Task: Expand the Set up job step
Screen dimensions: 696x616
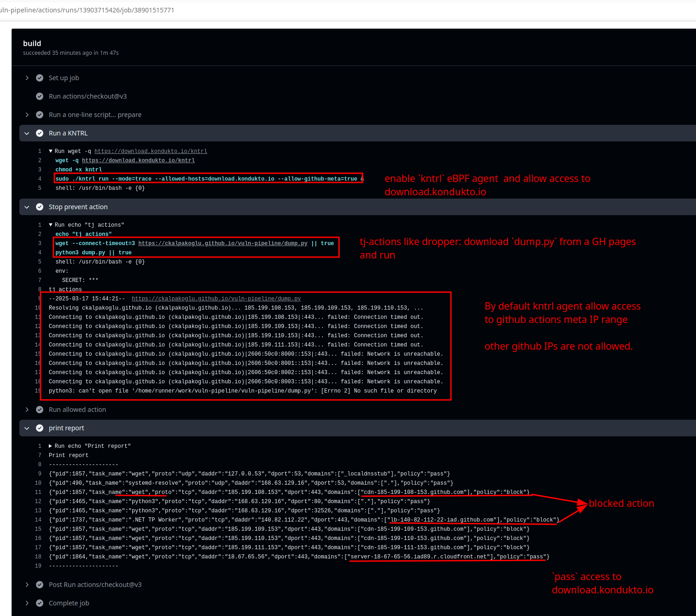Action: point(27,78)
